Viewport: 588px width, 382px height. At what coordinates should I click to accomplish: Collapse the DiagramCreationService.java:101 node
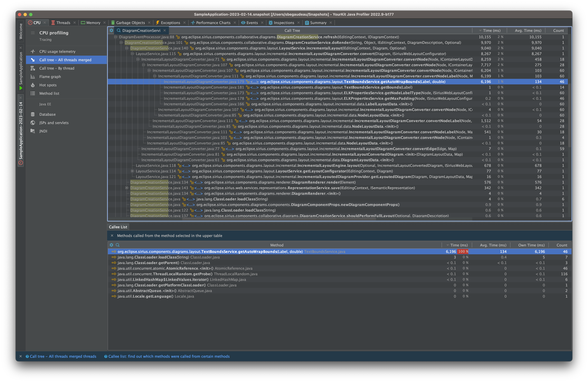tap(121, 43)
